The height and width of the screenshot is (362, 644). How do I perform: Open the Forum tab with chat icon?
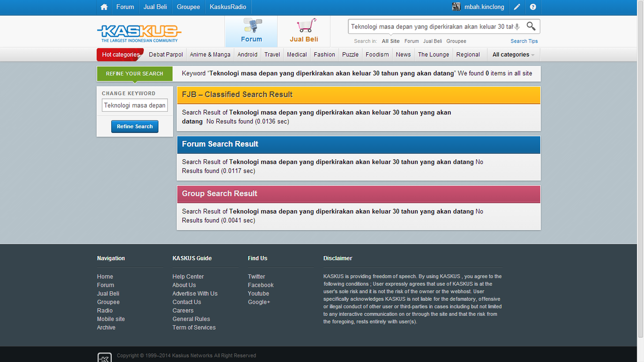(251, 31)
